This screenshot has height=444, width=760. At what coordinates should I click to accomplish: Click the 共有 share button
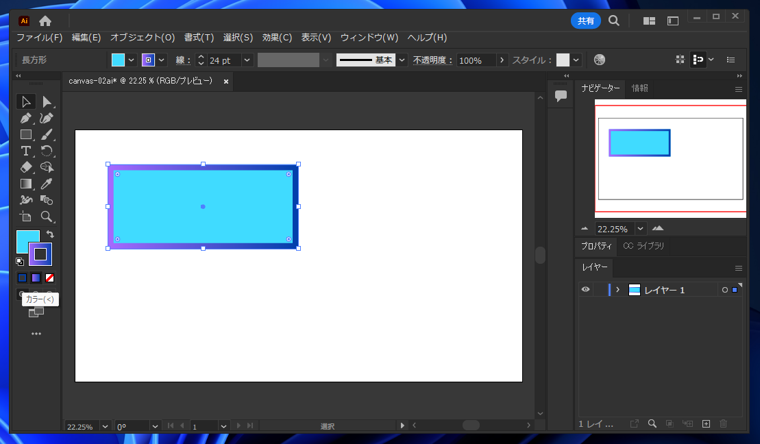coord(586,21)
